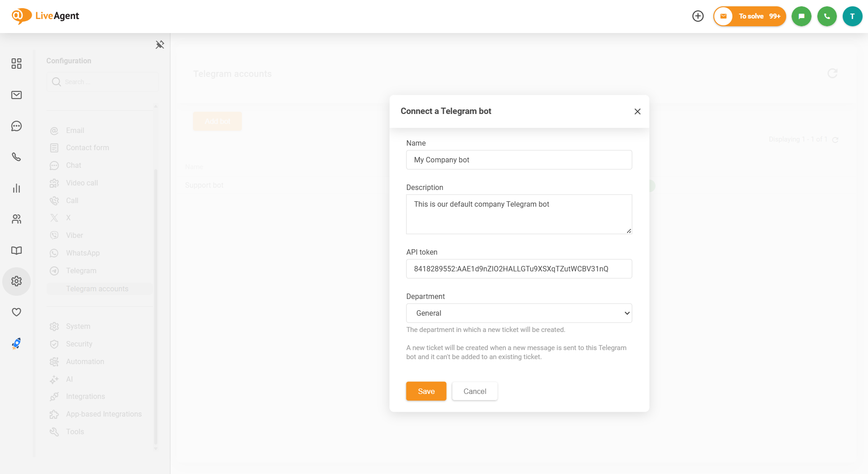Open the Reports bar-chart icon in sidebar
This screenshot has height=474, width=868.
[x=16, y=188]
